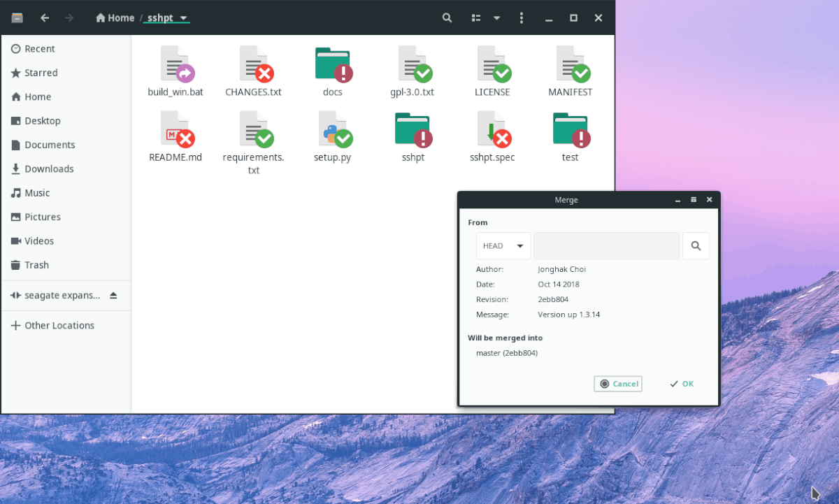Toggle the list view icon in the header

(477, 18)
